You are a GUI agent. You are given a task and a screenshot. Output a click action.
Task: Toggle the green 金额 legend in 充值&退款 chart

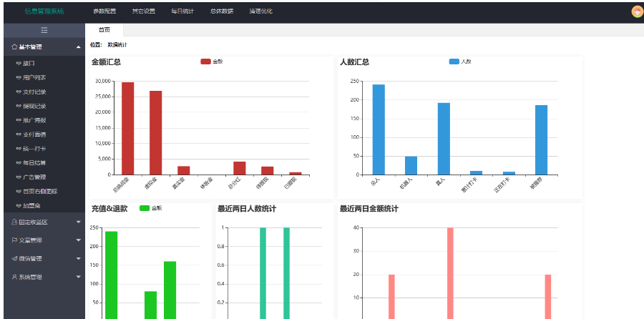[145, 208]
